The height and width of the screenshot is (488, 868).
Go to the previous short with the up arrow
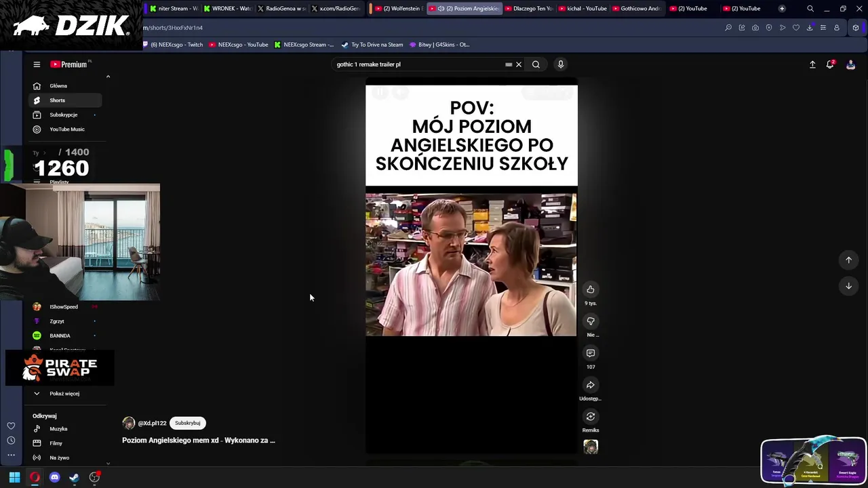pyautogui.click(x=848, y=260)
